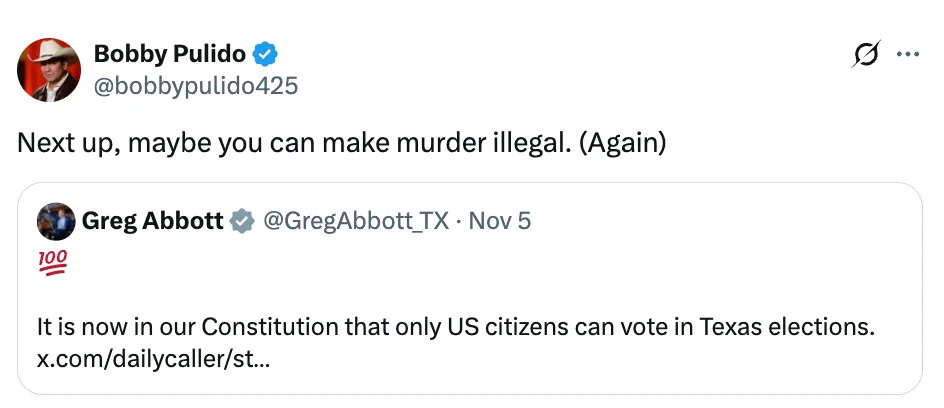Click the '(Again)' word in the tweet
The height and width of the screenshot is (408, 944).
point(621,143)
